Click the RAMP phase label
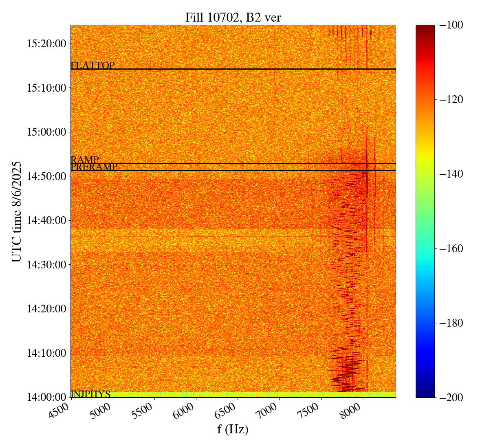Image resolution: width=489 pixels, height=448 pixels. [85, 160]
